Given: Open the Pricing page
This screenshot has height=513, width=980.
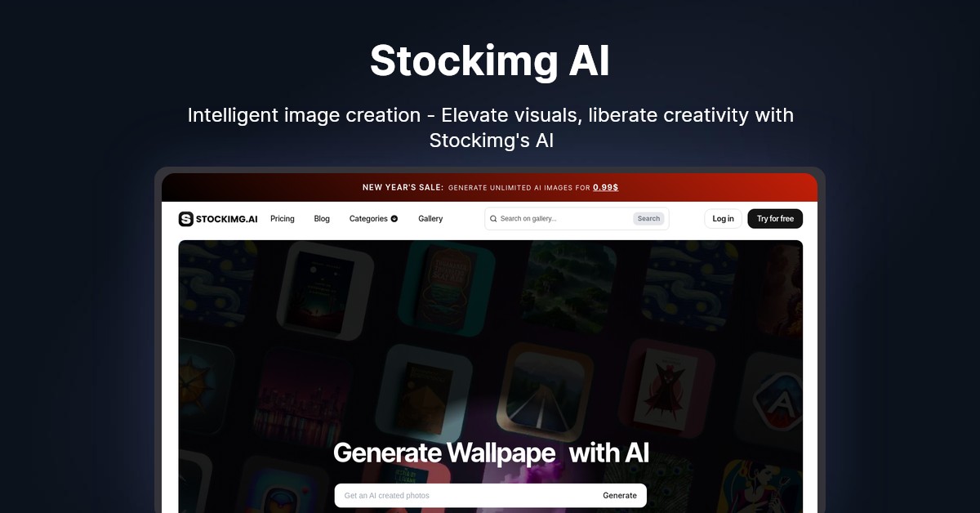Looking at the screenshot, I should [x=283, y=219].
